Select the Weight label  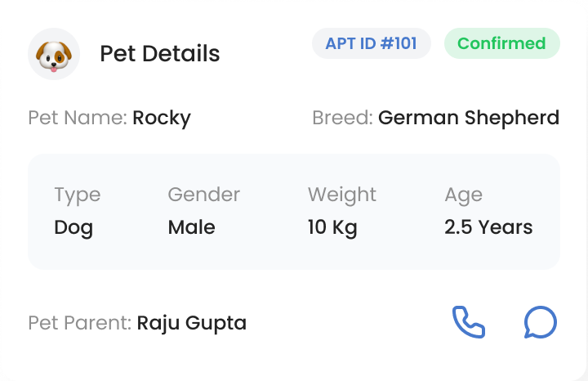(342, 195)
